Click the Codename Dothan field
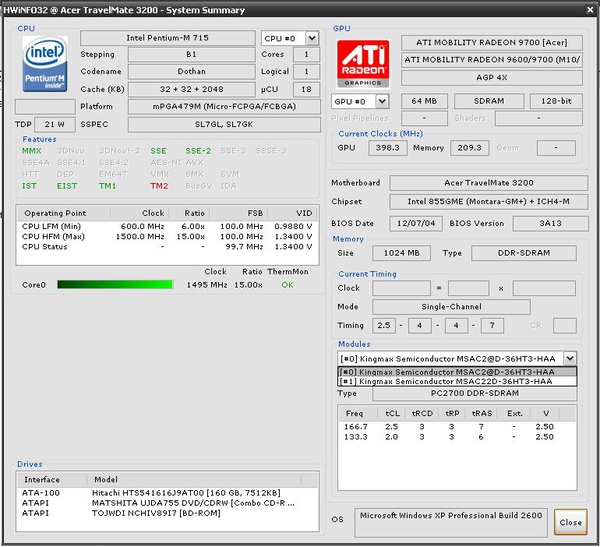600x547 pixels. (x=191, y=72)
